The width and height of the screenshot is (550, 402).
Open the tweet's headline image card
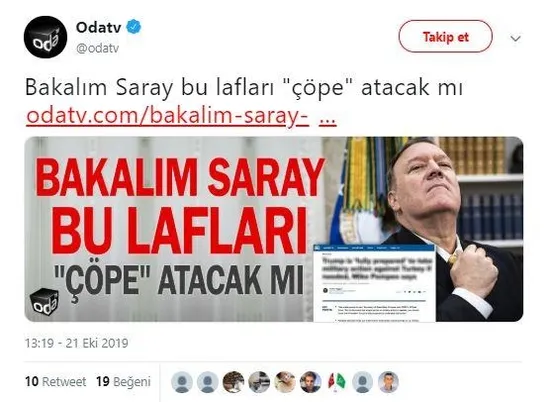[274, 229]
